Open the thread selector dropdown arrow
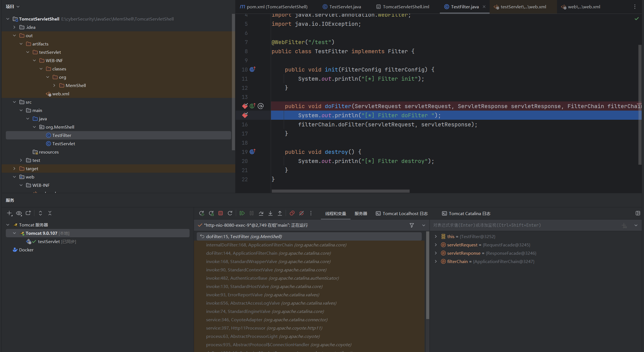The height and width of the screenshot is (352, 644). (423, 225)
